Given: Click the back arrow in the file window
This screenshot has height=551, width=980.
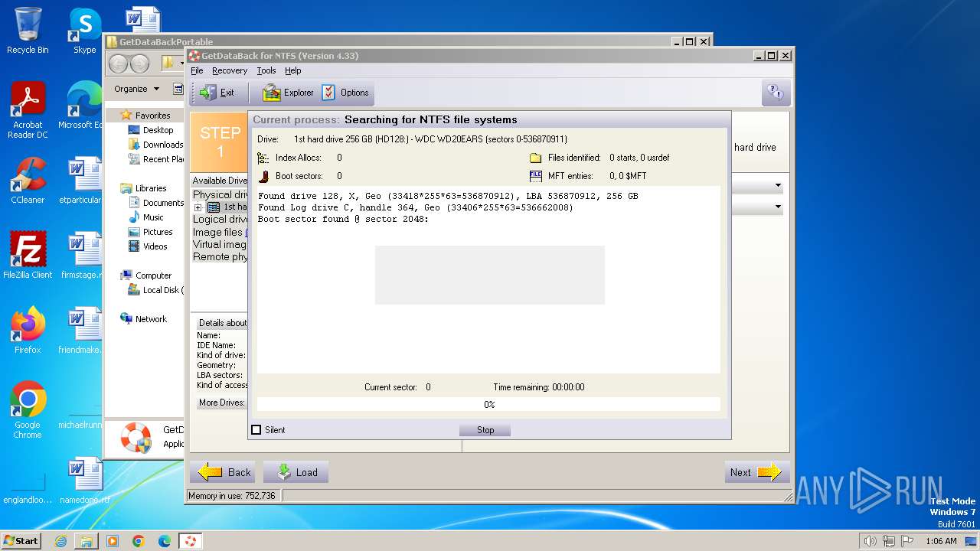Looking at the screenshot, I should (118, 64).
